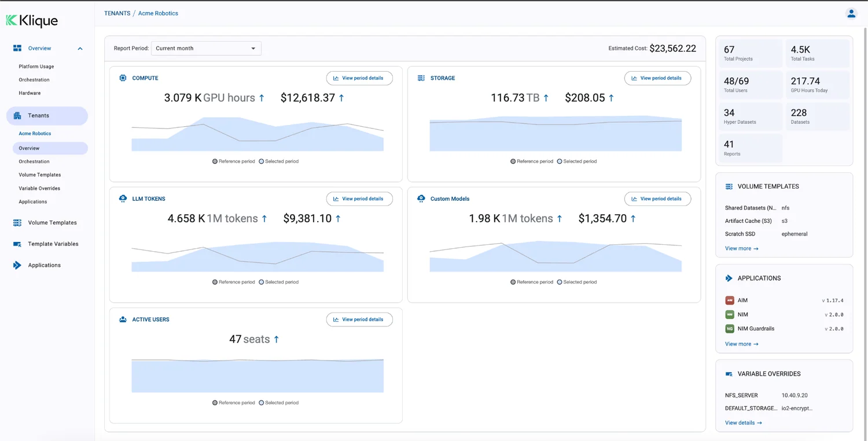The width and height of the screenshot is (868, 441).
Task: Open tenant Volume Templates sub-item
Action: click(x=40, y=175)
